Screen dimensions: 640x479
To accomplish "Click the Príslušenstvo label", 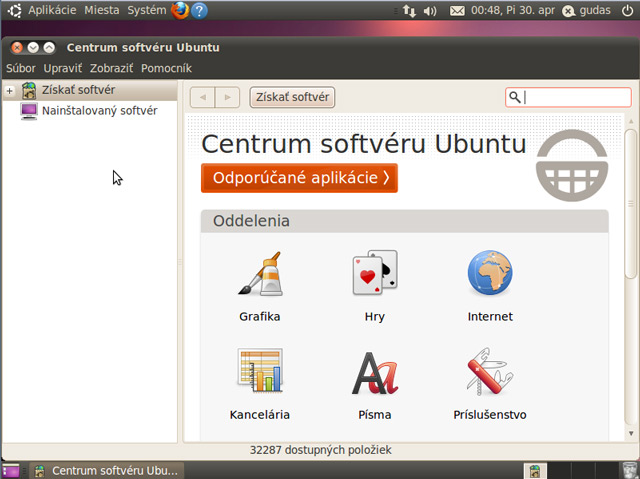I will pos(490,415).
